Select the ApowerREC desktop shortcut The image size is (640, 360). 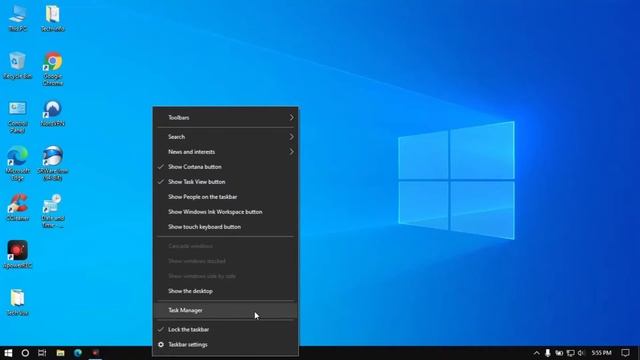(x=18, y=255)
